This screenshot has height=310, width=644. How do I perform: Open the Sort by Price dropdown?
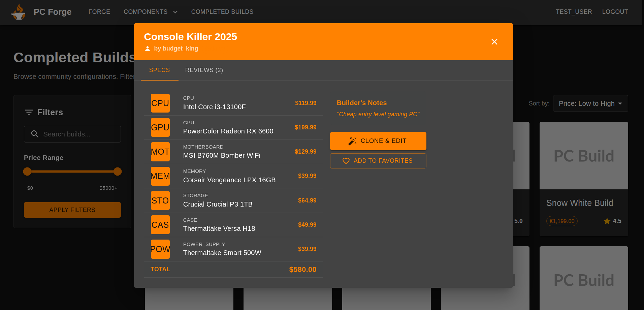(x=590, y=103)
